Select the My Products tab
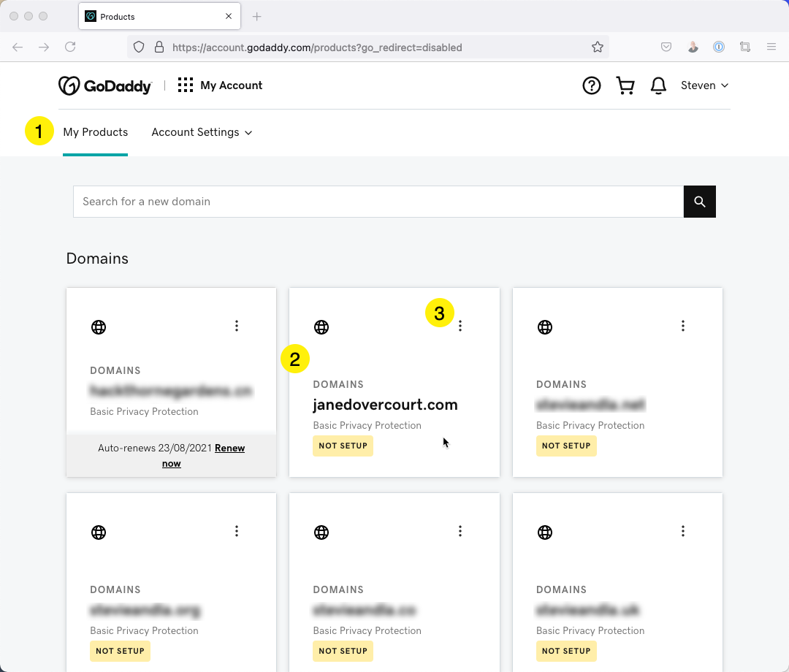Image resolution: width=789 pixels, height=672 pixels. click(x=95, y=132)
